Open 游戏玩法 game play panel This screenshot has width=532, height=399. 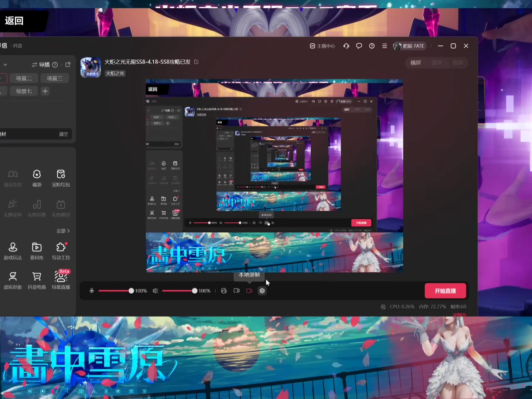click(x=13, y=251)
